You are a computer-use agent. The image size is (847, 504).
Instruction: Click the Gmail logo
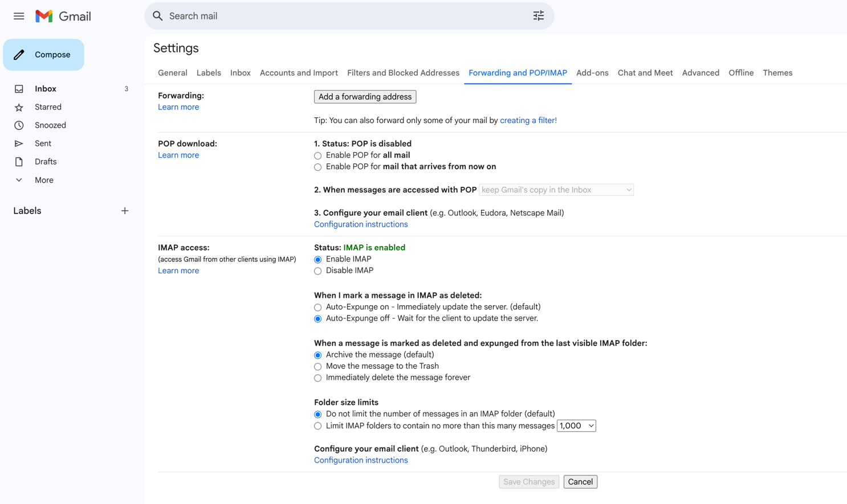click(63, 16)
